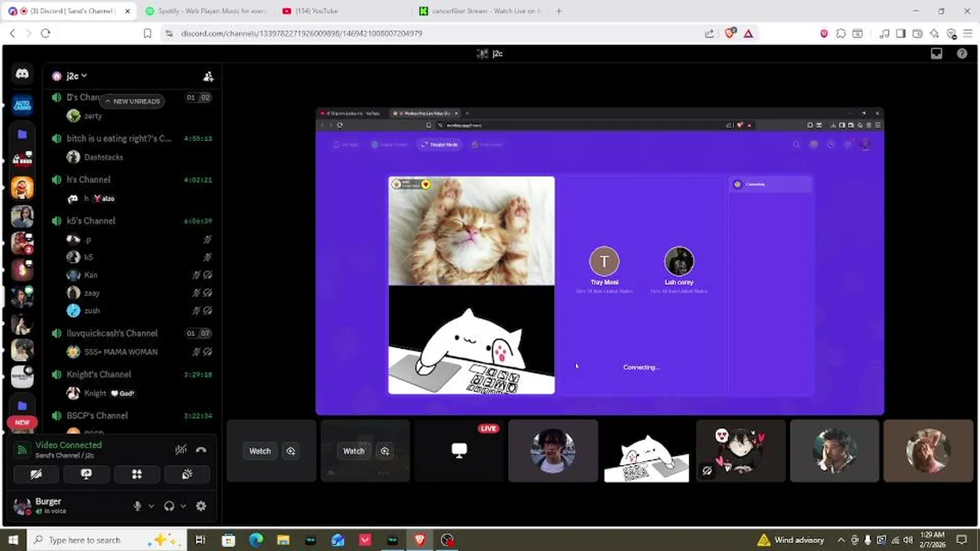Open the Brave Shields lion icon

click(x=730, y=34)
